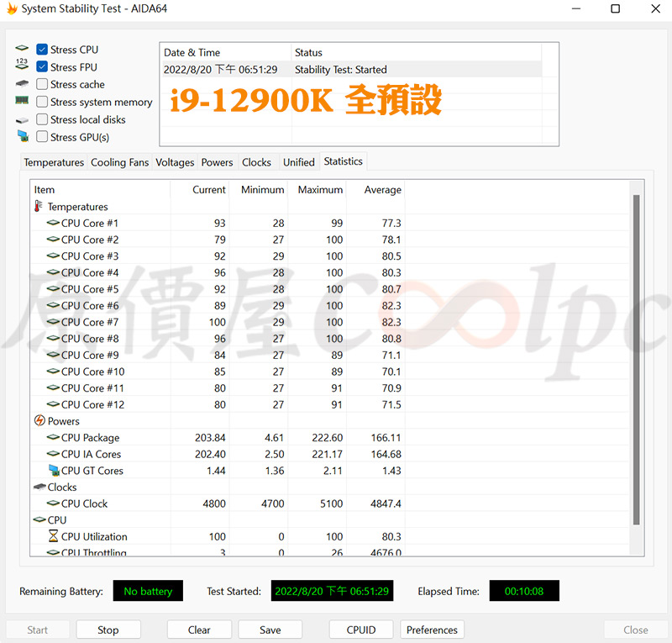Click the icon beside CPU Package
The width and height of the screenshot is (672, 643).
click(x=53, y=437)
